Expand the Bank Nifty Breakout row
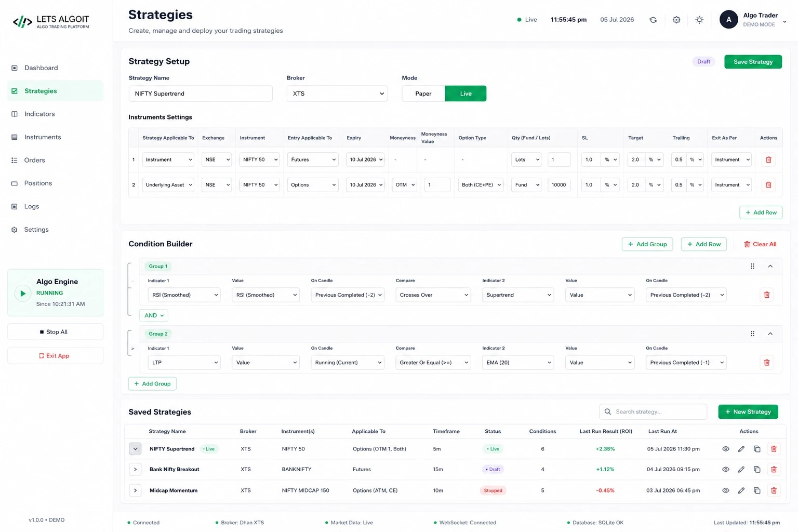 tap(135, 469)
